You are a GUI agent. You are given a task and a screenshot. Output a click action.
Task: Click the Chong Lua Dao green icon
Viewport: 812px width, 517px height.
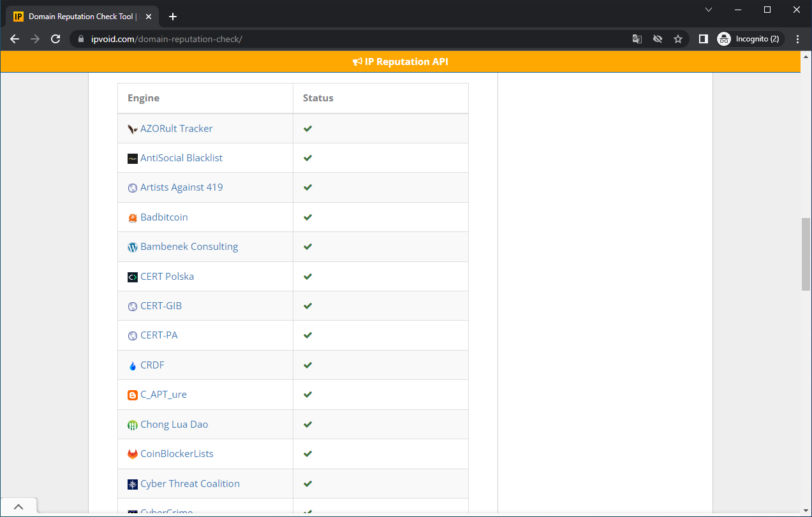coord(132,425)
